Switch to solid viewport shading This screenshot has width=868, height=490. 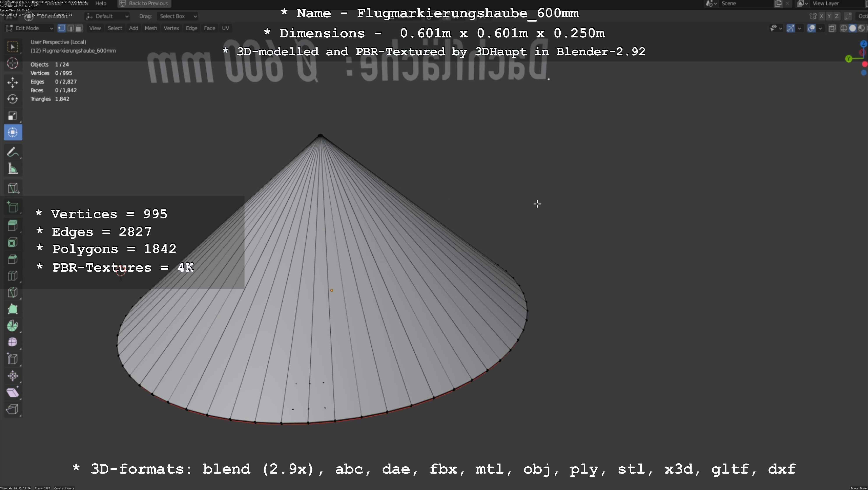(853, 28)
